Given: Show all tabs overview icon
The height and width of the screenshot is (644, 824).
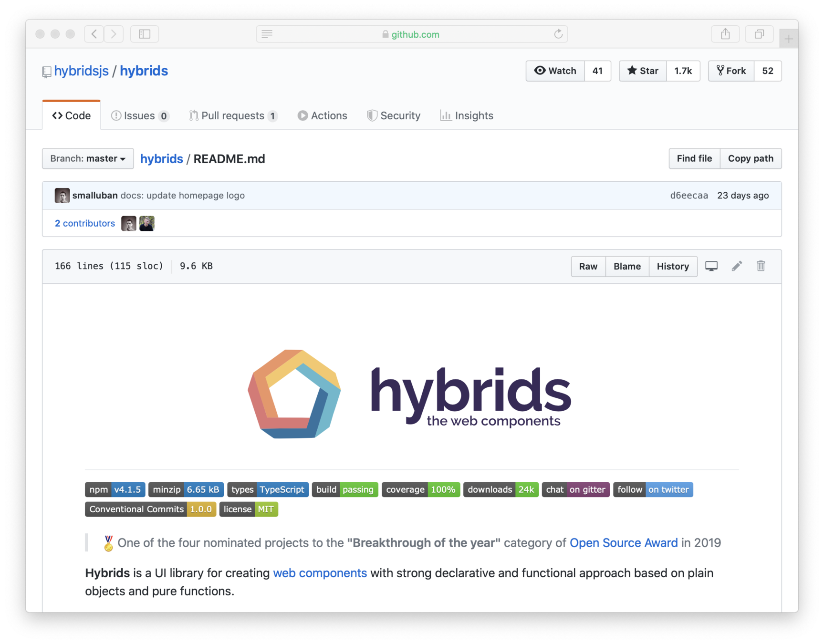Looking at the screenshot, I should tap(759, 34).
